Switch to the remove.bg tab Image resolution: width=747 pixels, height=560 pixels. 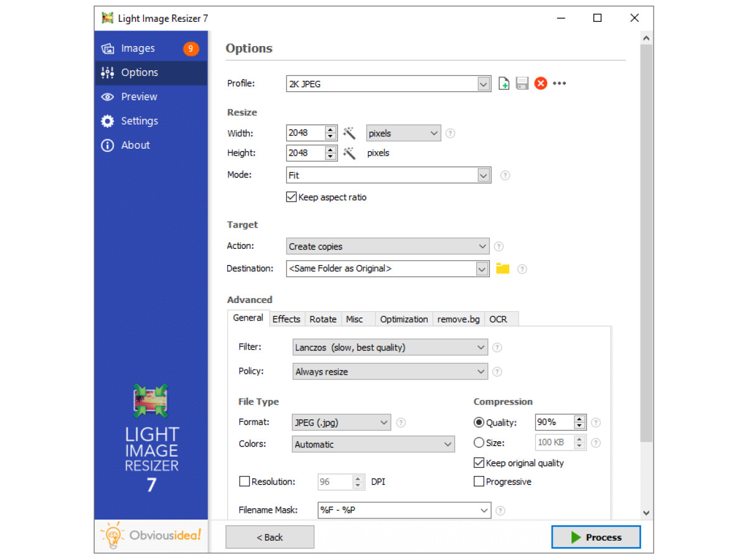click(459, 319)
